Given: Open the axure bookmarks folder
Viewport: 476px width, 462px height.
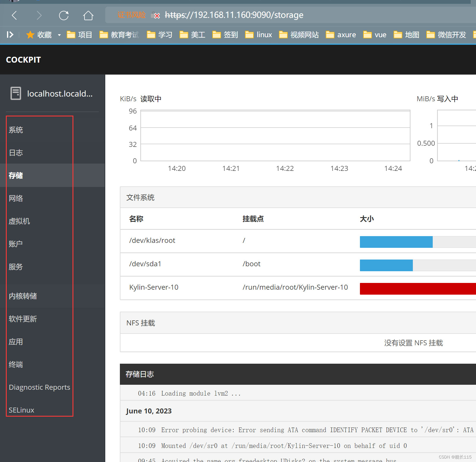Looking at the screenshot, I should [x=341, y=35].
